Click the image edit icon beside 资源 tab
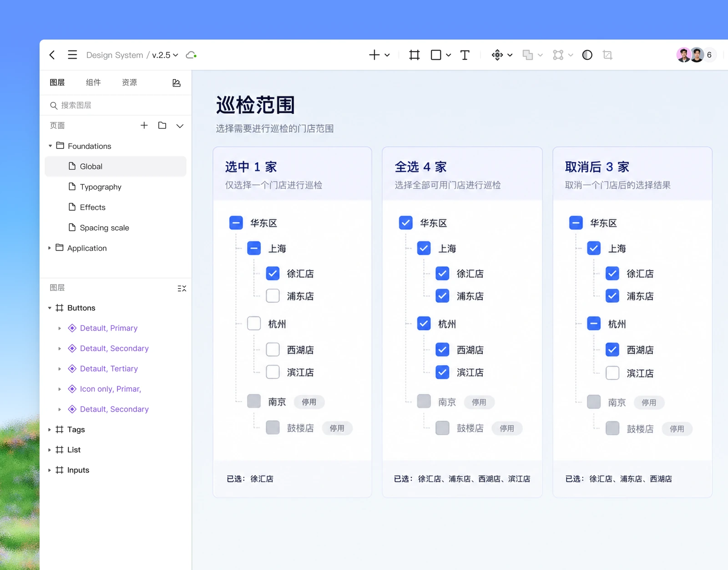The image size is (728, 570). coord(177,83)
